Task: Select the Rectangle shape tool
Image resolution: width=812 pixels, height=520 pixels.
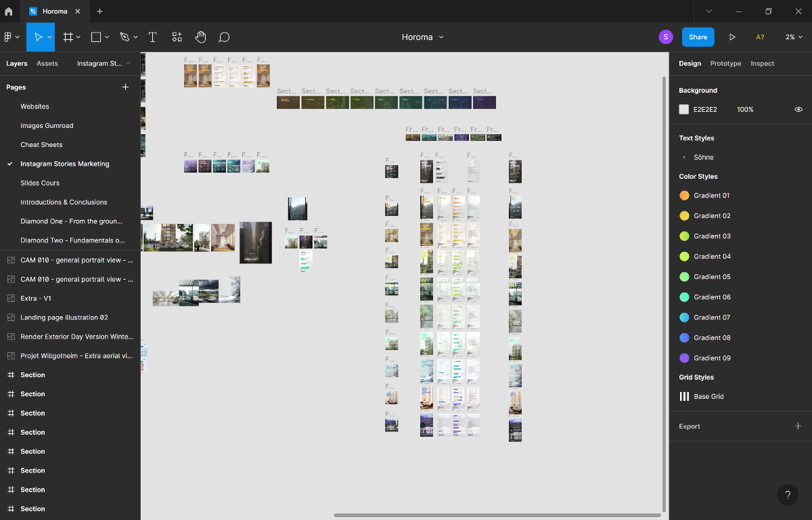Action: tap(96, 37)
